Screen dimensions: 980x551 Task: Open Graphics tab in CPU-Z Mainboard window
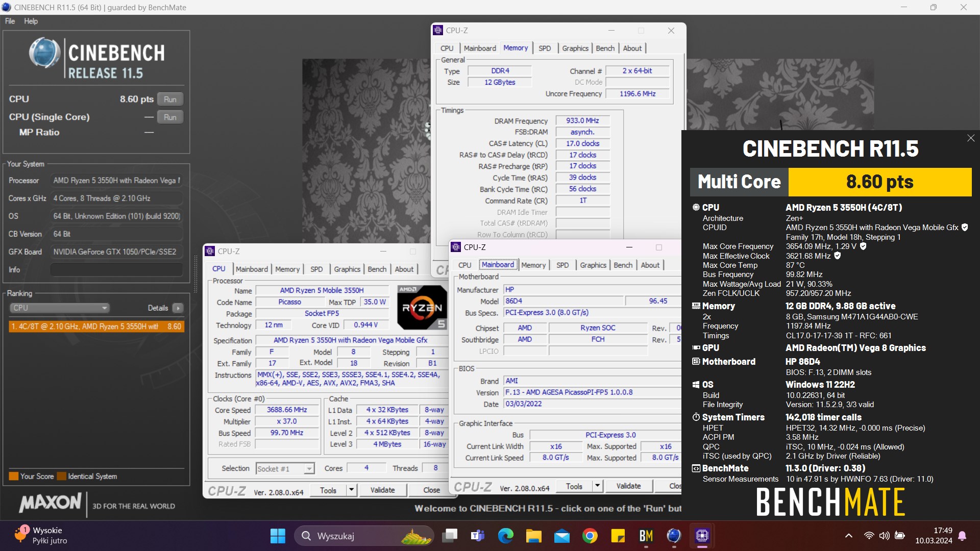593,265
